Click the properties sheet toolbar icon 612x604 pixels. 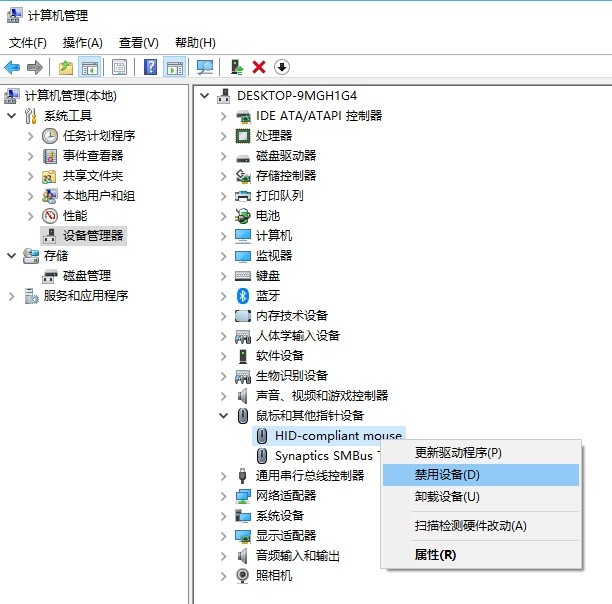[119, 68]
